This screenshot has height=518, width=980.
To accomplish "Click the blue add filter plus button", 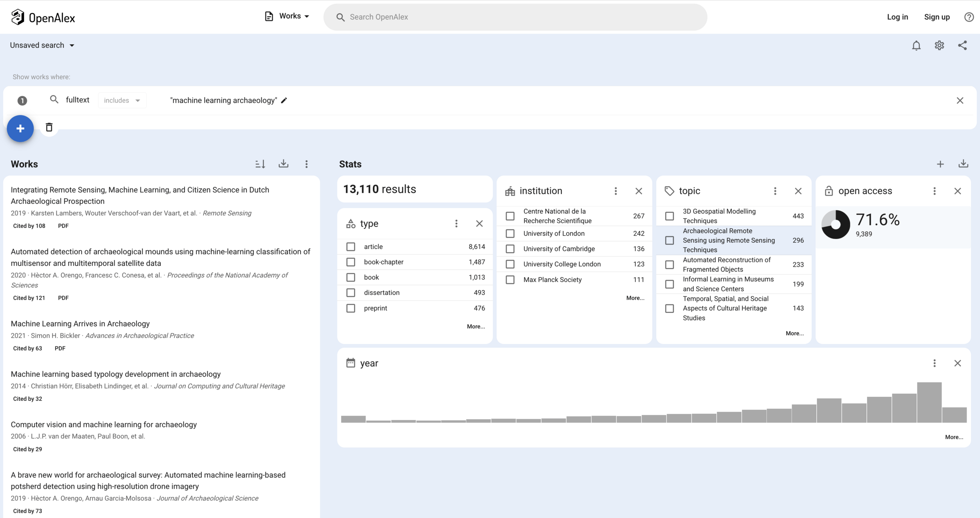I will [20, 129].
